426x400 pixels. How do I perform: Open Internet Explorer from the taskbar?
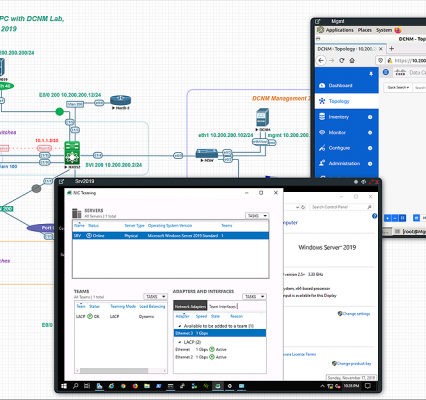111,386
